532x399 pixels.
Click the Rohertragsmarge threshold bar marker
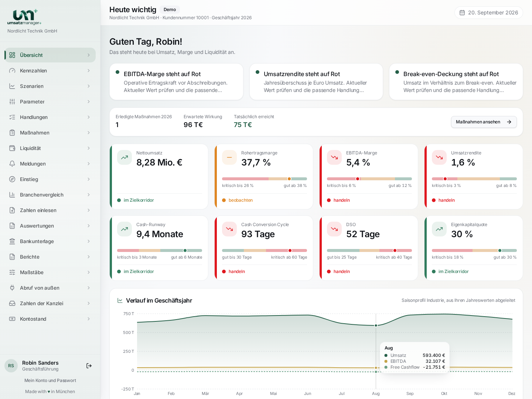point(289,179)
